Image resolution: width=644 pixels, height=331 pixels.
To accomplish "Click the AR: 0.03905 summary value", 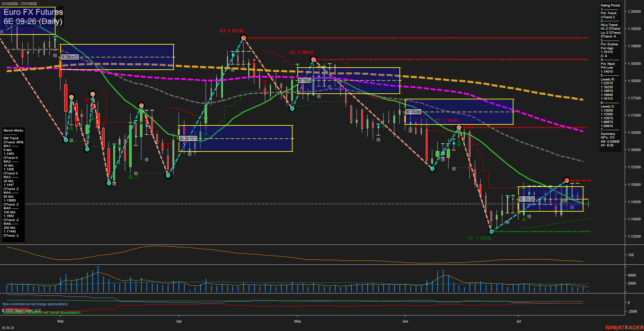I will click(610, 142).
